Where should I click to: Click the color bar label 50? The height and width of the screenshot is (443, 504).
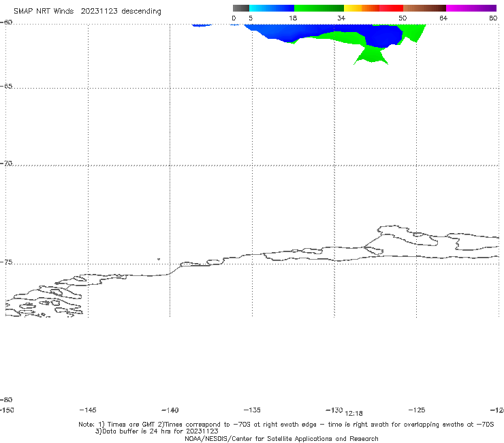click(403, 18)
